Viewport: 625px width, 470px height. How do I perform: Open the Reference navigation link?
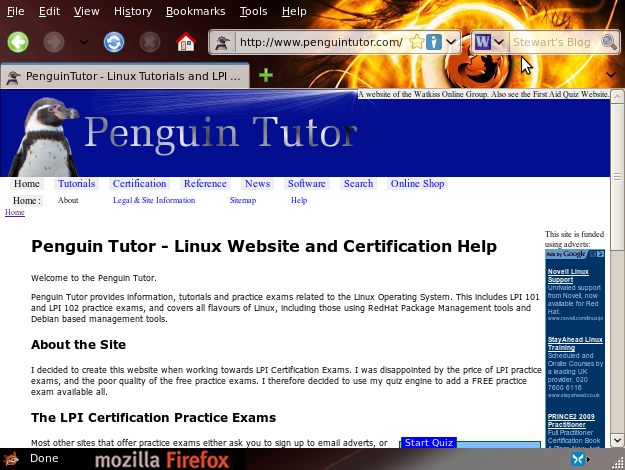coord(205,184)
